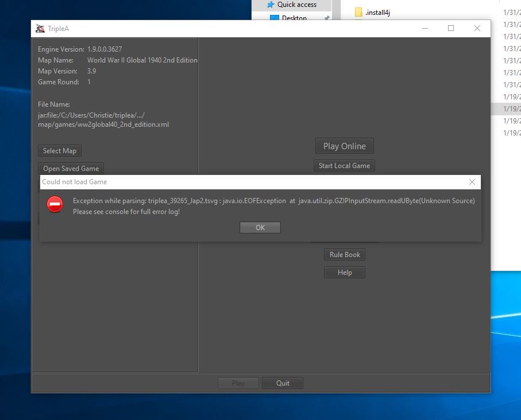Minimize the TripleA window
Image resolution: width=521 pixels, height=420 pixels.
pyautogui.click(x=424, y=29)
